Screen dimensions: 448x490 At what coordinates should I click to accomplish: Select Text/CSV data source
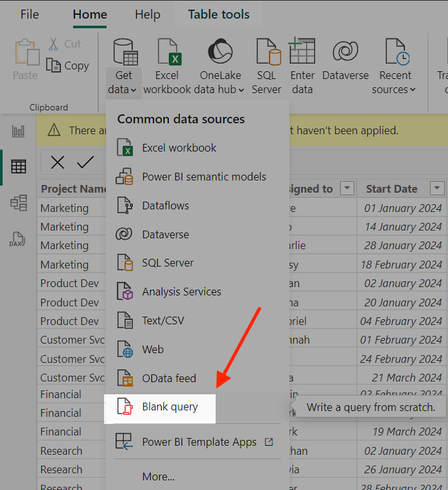[197, 320]
